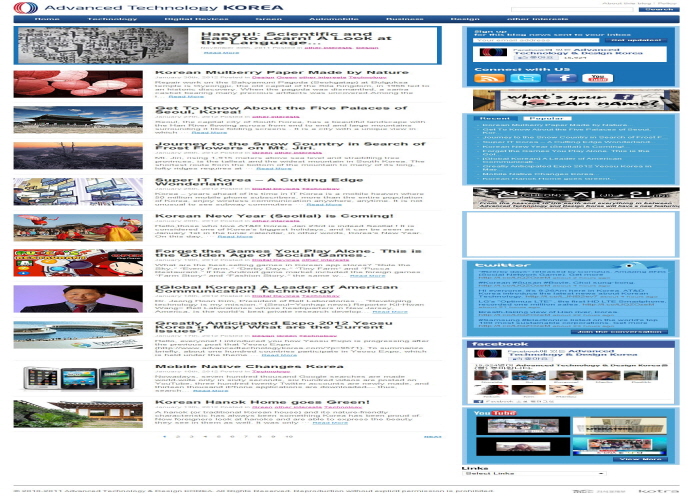The image size is (700, 500).
Task: Open About this blog link
Action: click(626, 3)
